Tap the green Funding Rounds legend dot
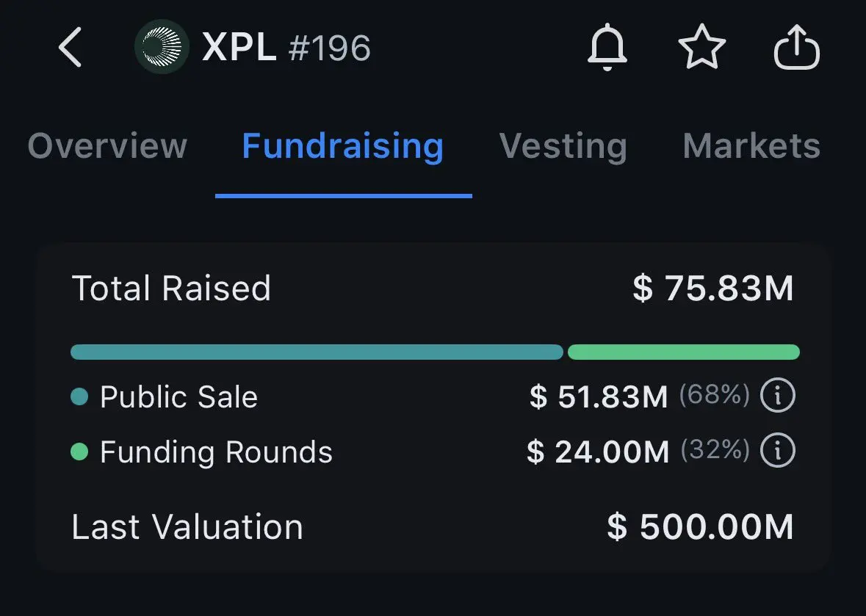 [79, 452]
